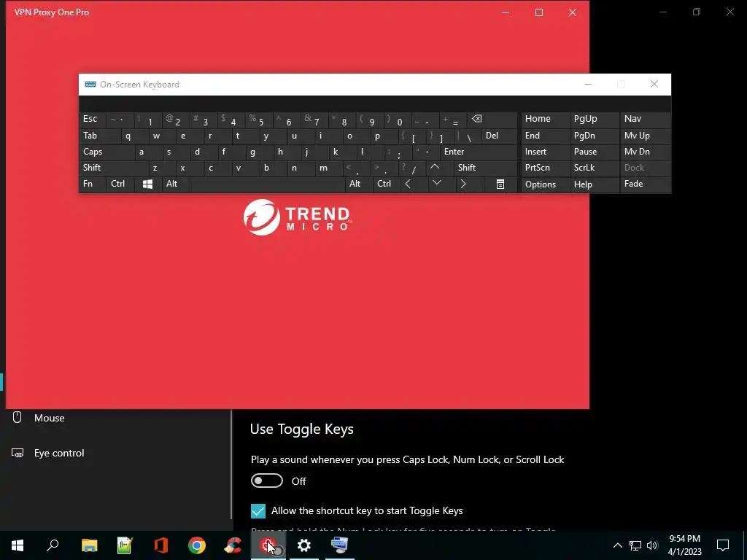
Task: Open Google Chrome from the taskbar
Action: pyautogui.click(x=197, y=545)
